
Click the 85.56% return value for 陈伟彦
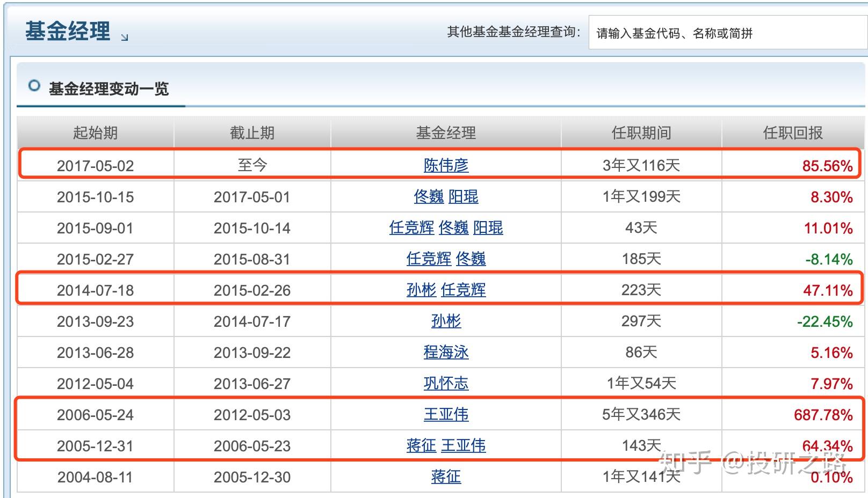coord(827,166)
